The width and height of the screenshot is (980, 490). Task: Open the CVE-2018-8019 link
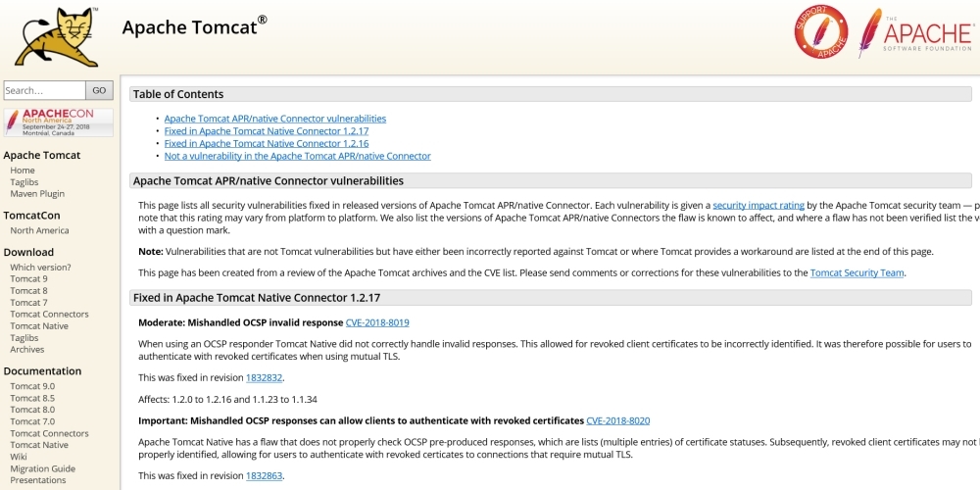tap(377, 322)
